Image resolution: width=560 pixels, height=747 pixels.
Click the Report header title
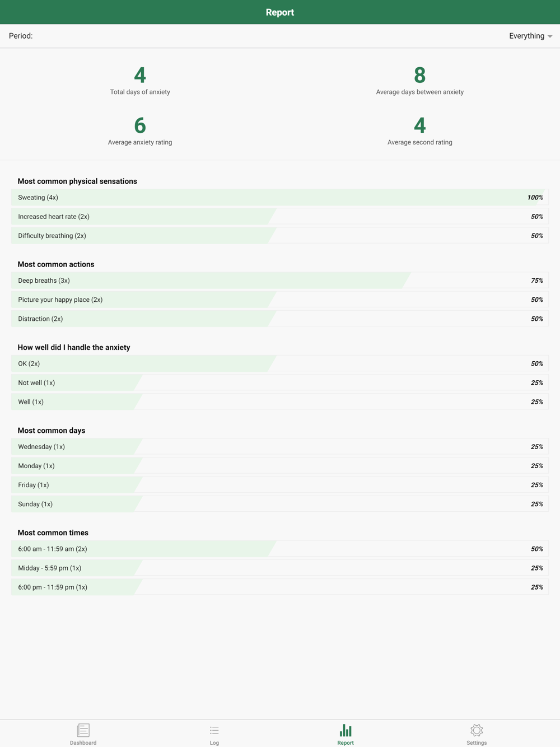[x=280, y=12]
